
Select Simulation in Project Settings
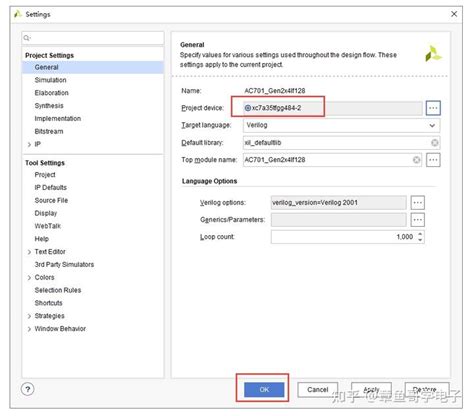(50, 80)
